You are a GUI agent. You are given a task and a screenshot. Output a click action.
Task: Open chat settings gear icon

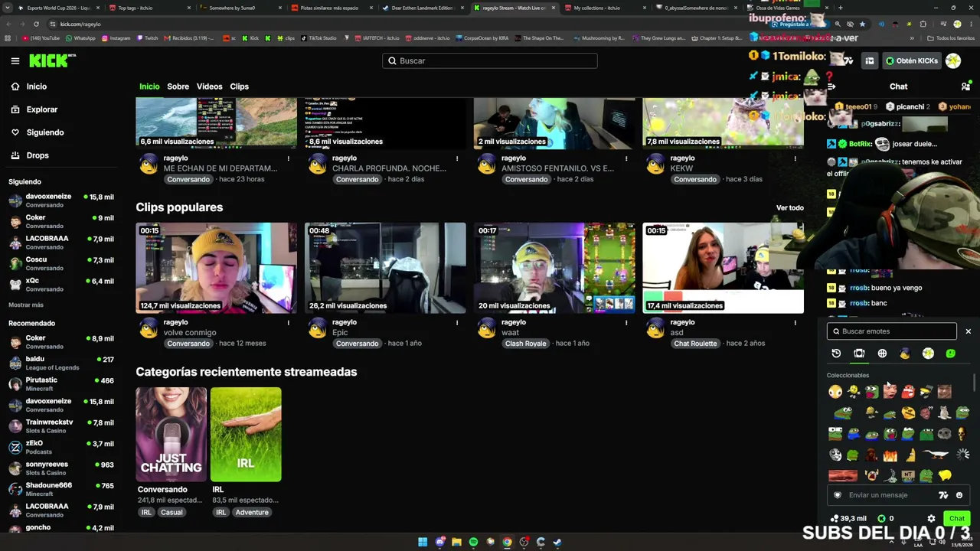(x=931, y=519)
